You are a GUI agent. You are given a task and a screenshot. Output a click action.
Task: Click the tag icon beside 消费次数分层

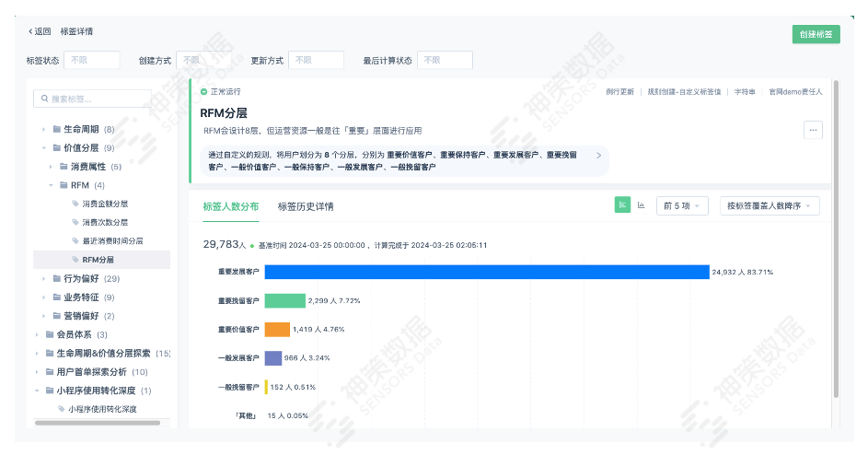click(x=75, y=222)
